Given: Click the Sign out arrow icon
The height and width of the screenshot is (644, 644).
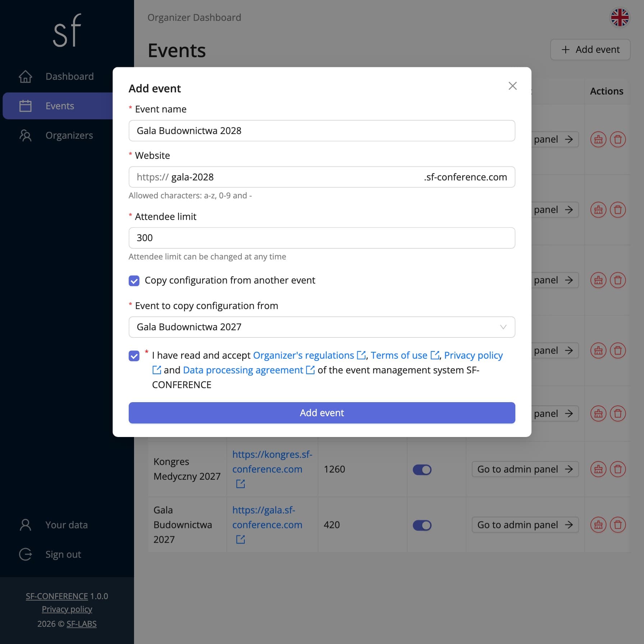Looking at the screenshot, I should [x=26, y=555].
